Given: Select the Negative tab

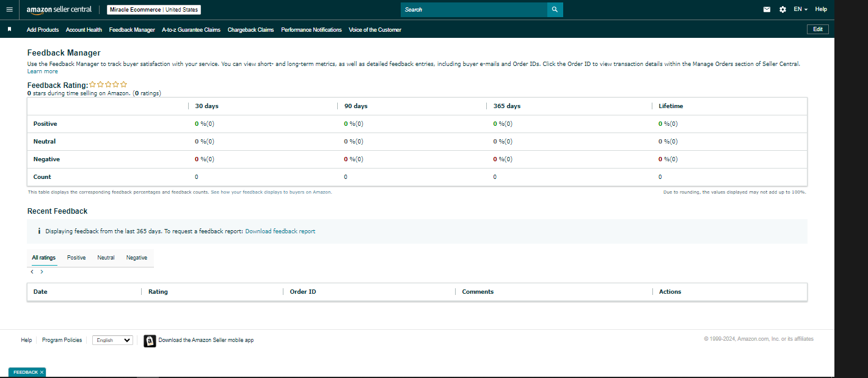Looking at the screenshot, I should (137, 258).
